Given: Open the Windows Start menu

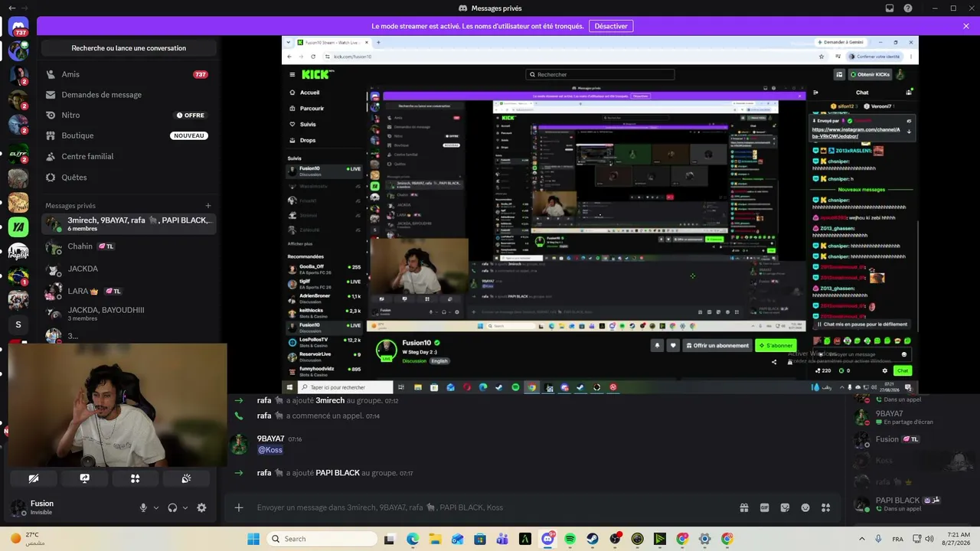Looking at the screenshot, I should 253,539.
